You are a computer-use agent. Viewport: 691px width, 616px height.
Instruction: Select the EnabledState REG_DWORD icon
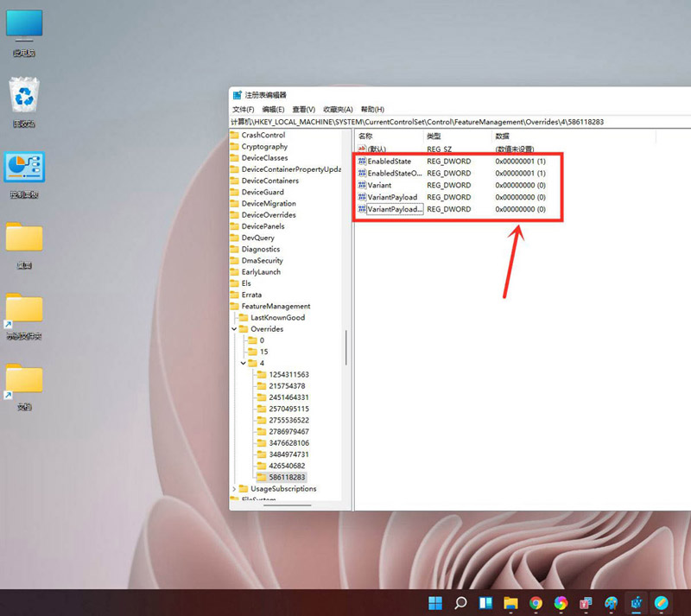tap(362, 161)
